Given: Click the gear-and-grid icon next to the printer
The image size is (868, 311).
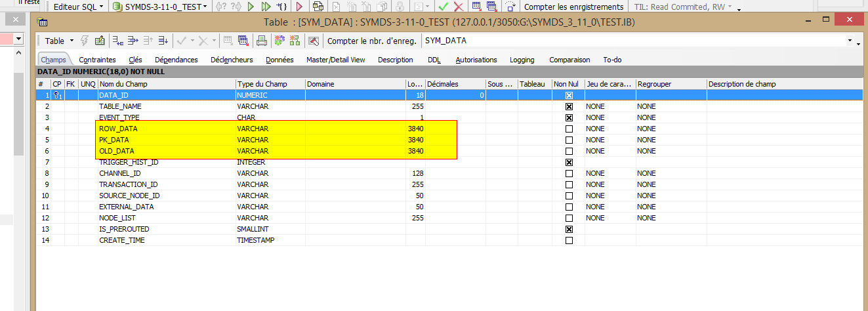Looking at the screenshot, I should pos(279,41).
